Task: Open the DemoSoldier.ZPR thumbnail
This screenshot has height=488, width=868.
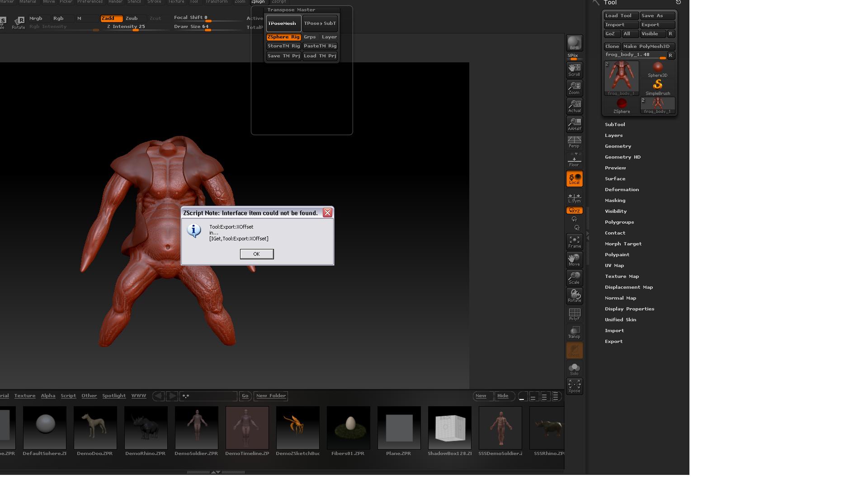Action: pyautogui.click(x=196, y=427)
